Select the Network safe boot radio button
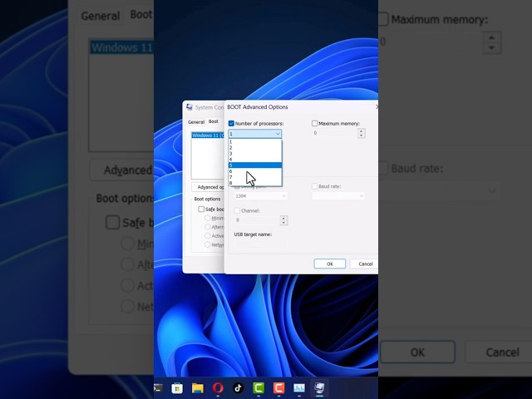Screen dimensions: 532x399 coord(208,244)
